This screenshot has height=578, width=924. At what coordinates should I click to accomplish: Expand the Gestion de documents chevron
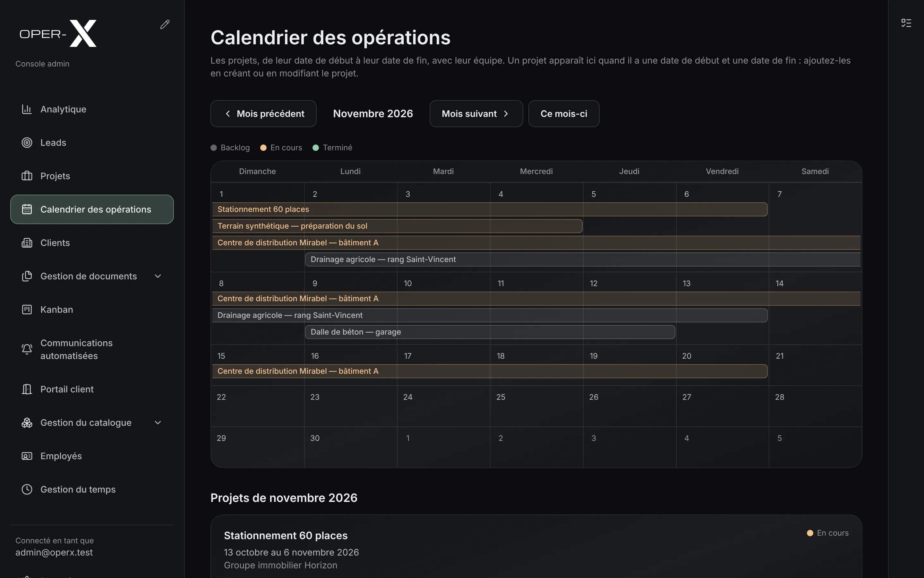point(158,276)
